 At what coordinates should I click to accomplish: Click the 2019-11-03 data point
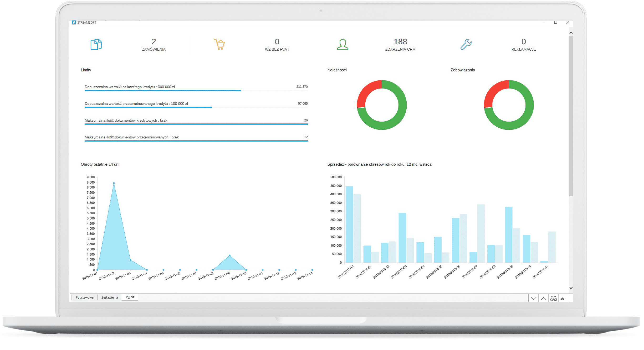pyautogui.click(x=130, y=260)
